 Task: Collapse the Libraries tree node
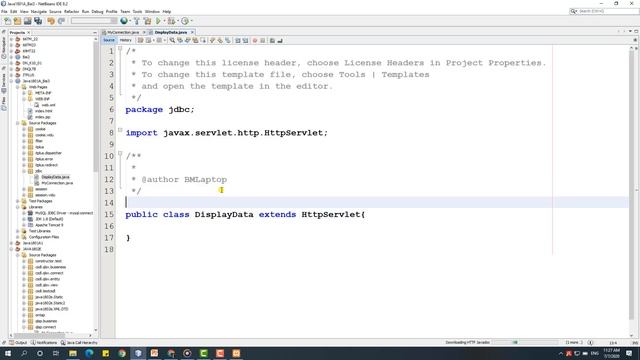point(18,207)
